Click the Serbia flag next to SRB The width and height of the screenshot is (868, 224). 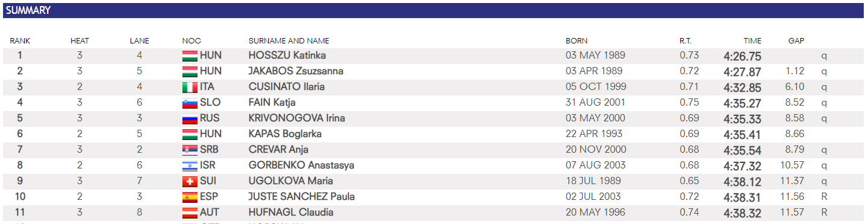click(x=190, y=150)
